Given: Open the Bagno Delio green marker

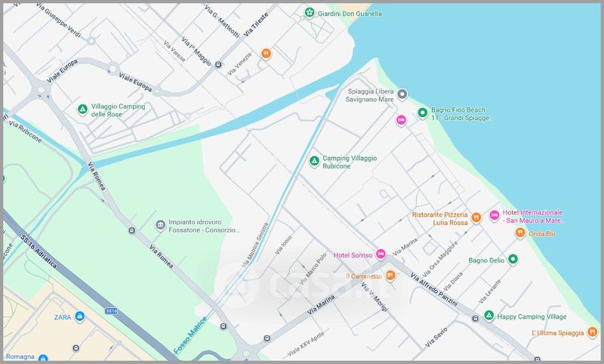Looking at the screenshot, I should tap(513, 260).
